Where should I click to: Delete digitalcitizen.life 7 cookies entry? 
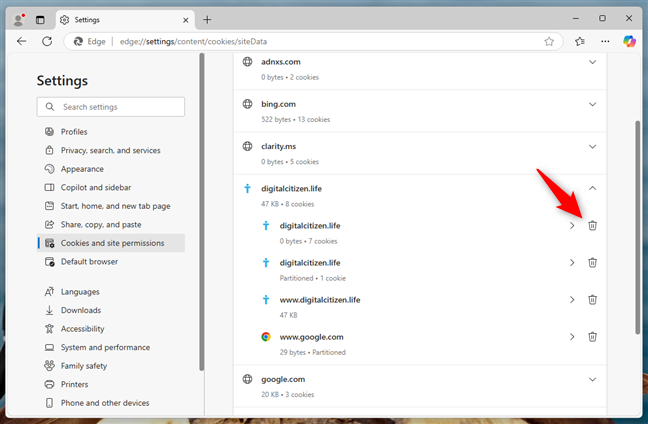click(592, 226)
